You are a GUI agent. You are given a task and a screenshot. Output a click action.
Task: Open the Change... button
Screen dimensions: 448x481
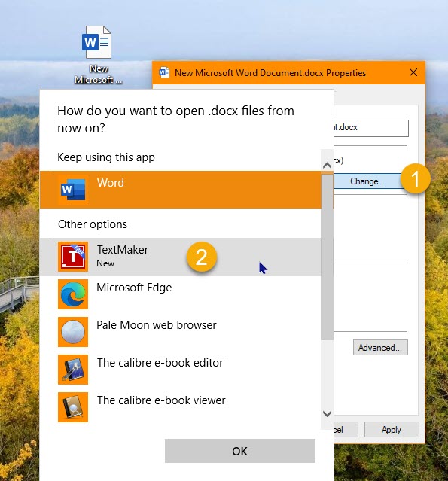click(368, 181)
